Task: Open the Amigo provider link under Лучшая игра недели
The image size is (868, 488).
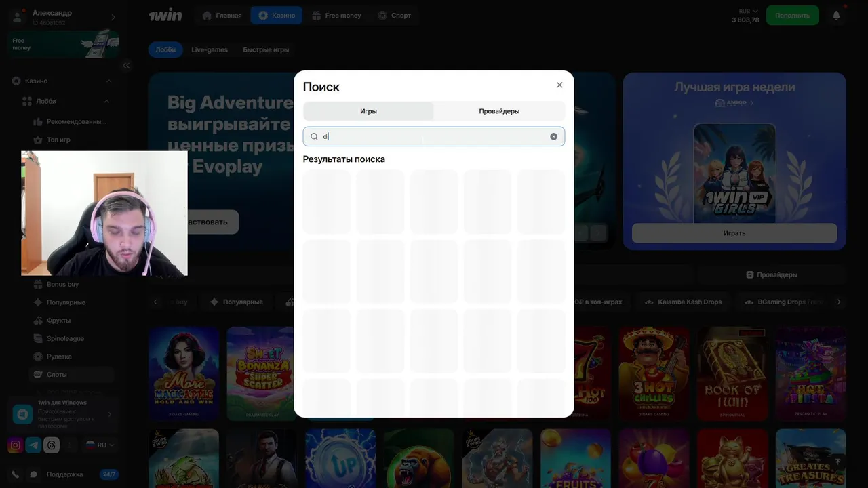Action: 734,103
